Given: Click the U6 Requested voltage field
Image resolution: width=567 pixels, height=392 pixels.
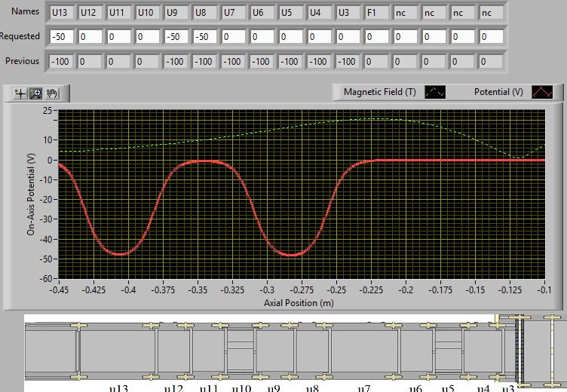Looking at the screenshot, I should click(262, 36).
